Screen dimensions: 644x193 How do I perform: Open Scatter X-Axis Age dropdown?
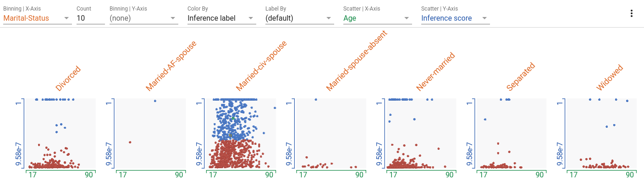pos(378,18)
